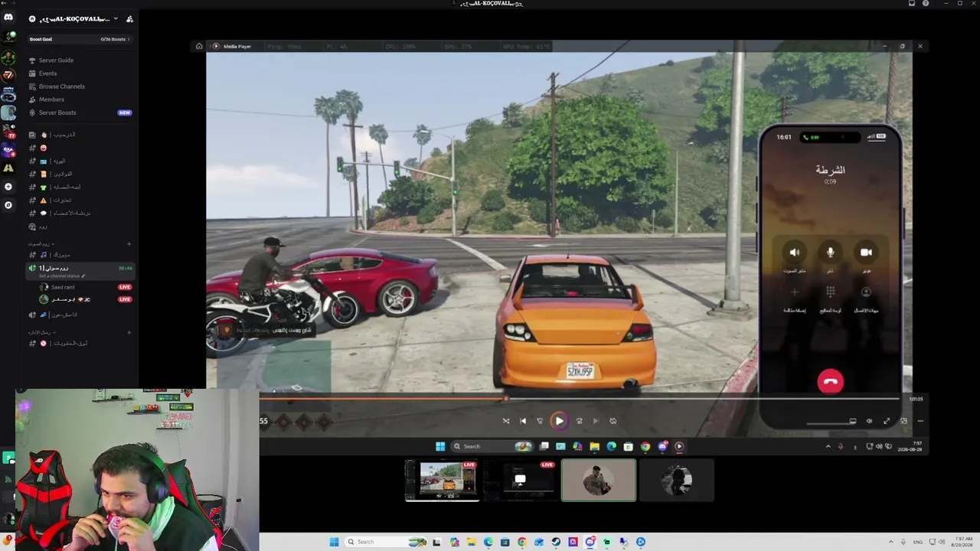Create channel in رسل الإداره category
Screen dimensions: 980x551
coord(129,333)
